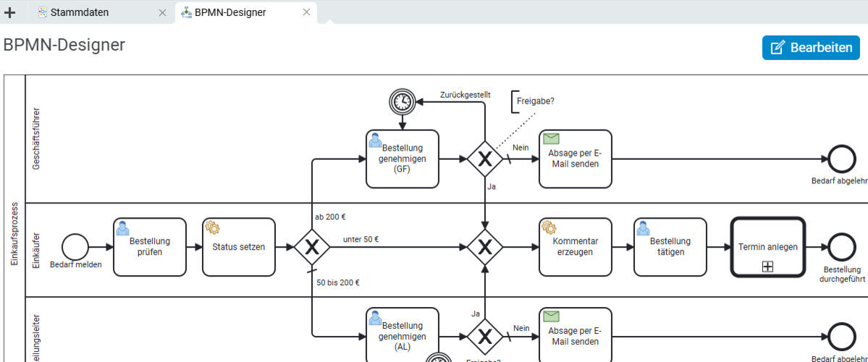This screenshot has width=868, height=362.
Task: Select the Bedarf melden start event
Action: [x=75, y=246]
